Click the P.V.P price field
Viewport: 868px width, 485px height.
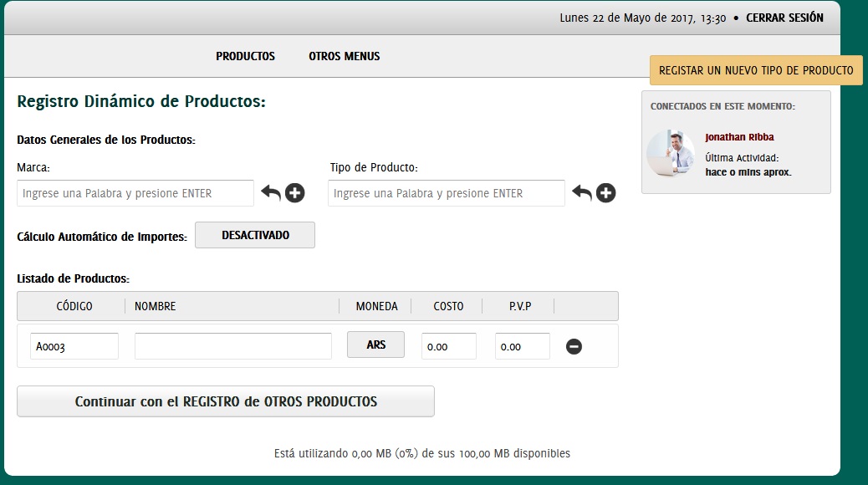[522, 346]
